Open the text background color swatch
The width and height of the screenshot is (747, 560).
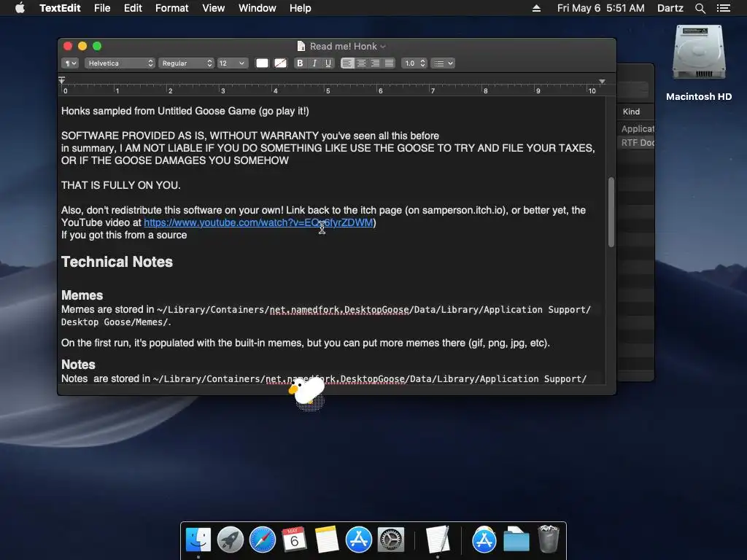(281, 63)
